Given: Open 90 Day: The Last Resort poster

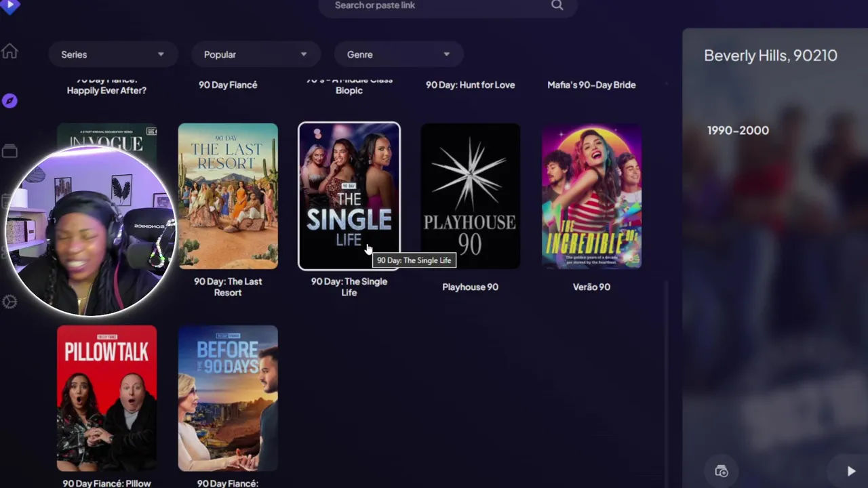Looking at the screenshot, I should (228, 196).
